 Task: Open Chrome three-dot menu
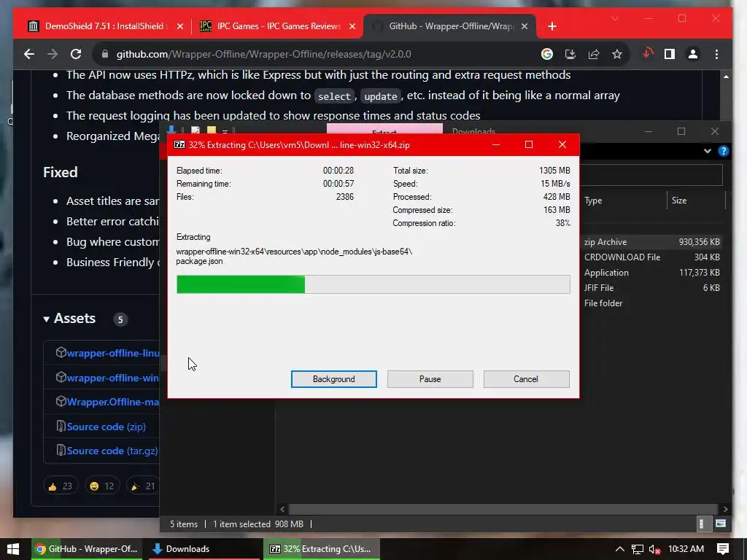[x=716, y=54]
